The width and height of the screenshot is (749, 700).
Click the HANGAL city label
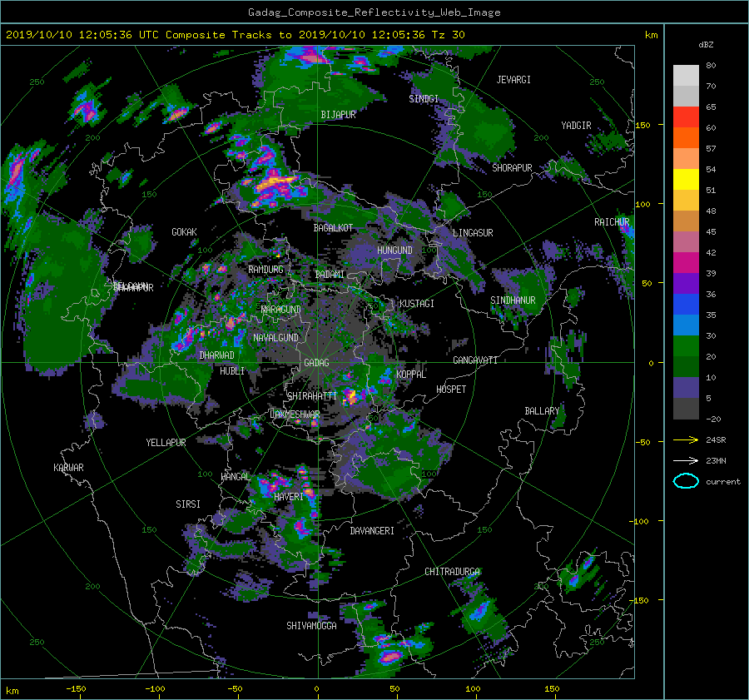pos(236,476)
